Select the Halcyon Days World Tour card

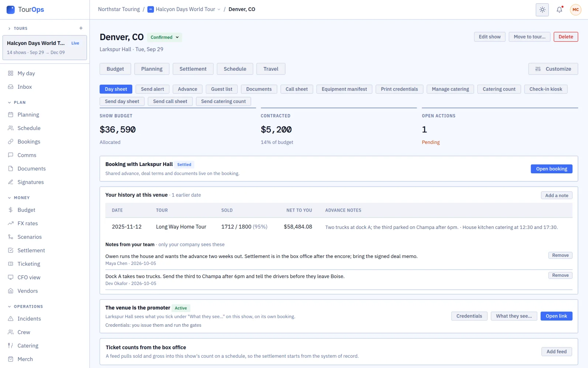[45, 47]
